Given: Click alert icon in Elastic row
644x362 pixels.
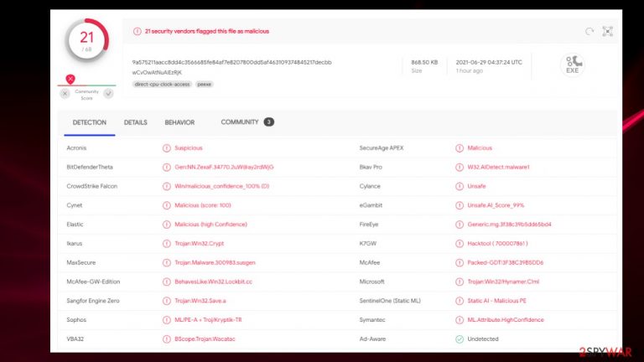Looking at the screenshot, I should pos(166,225).
